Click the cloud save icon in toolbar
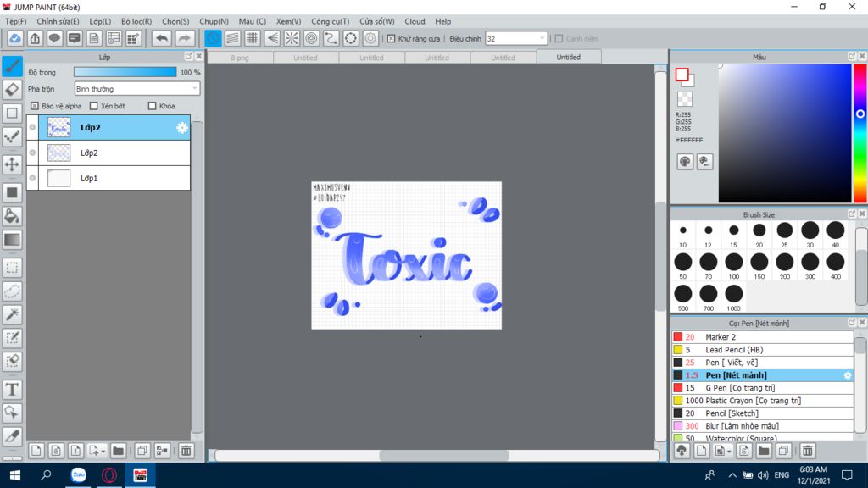The width and height of the screenshot is (868, 488). [15, 38]
